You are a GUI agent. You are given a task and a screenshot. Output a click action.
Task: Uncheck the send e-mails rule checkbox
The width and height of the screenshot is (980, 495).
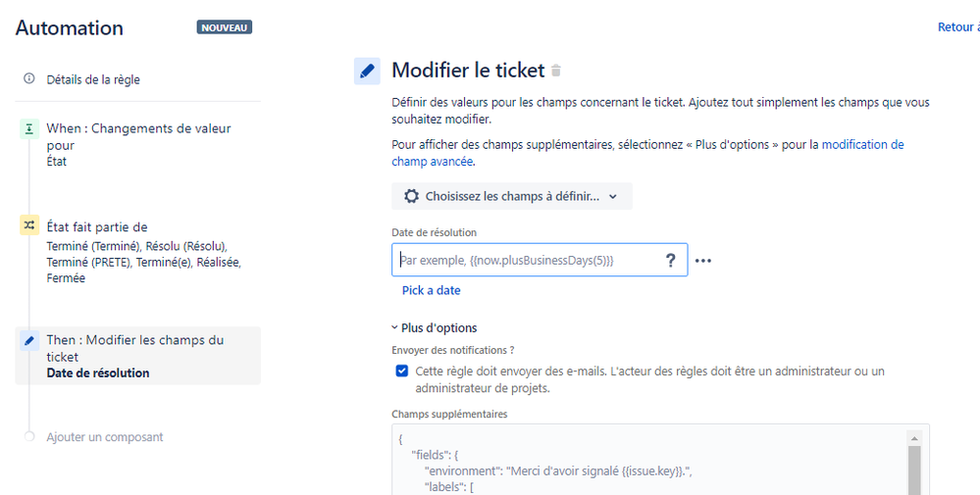pyautogui.click(x=402, y=371)
